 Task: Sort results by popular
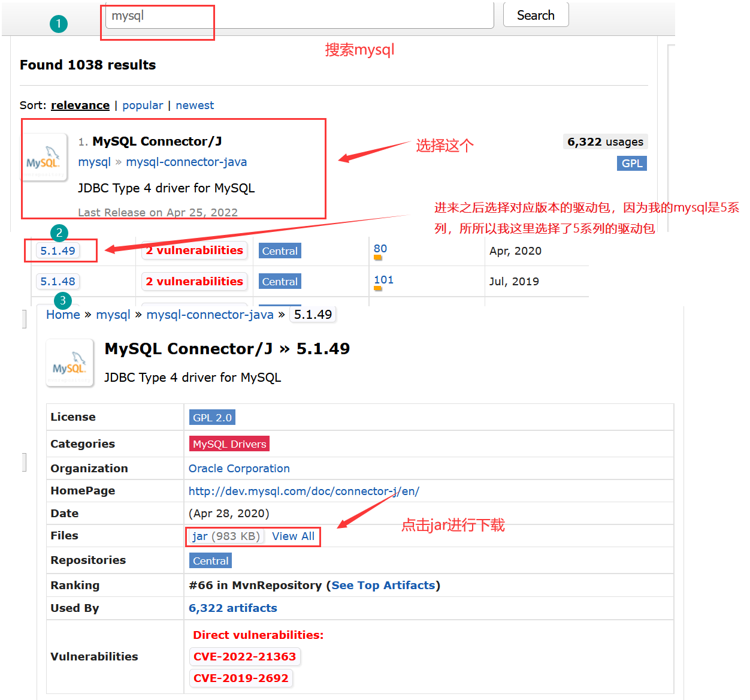click(143, 105)
